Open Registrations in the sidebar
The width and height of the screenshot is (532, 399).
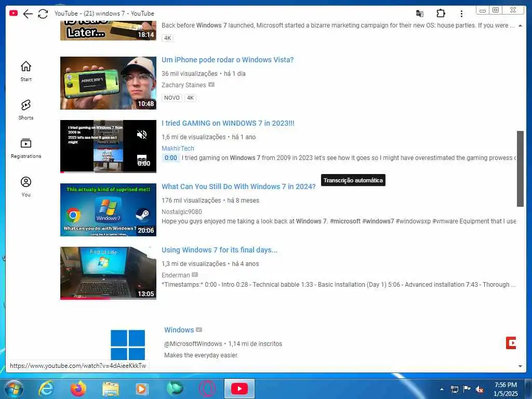coord(26,149)
